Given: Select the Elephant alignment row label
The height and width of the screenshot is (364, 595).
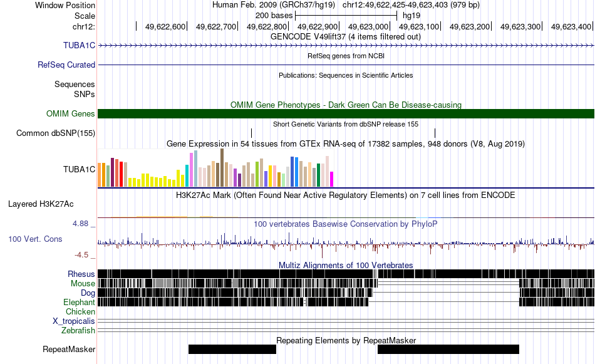Looking at the screenshot, I should [79, 303].
